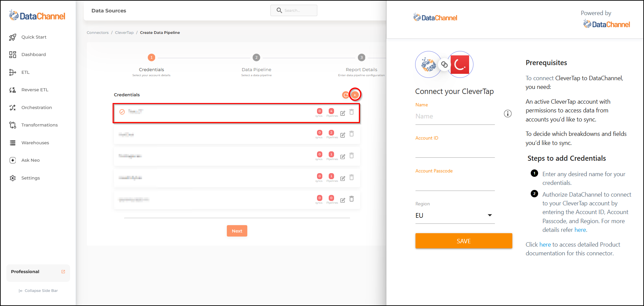This screenshot has height=306, width=644.
Task: Open the CleverTap breadcrumb
Action: click(124, 33)
